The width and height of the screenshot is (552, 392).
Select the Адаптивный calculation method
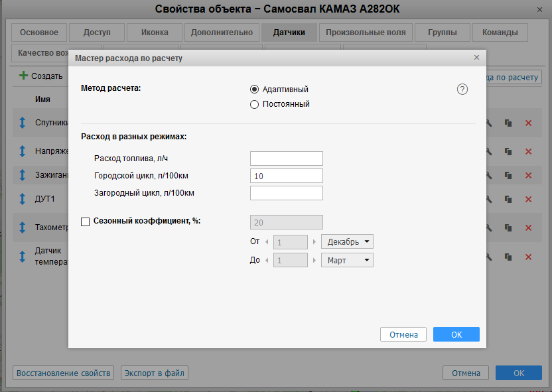(254, 90)
